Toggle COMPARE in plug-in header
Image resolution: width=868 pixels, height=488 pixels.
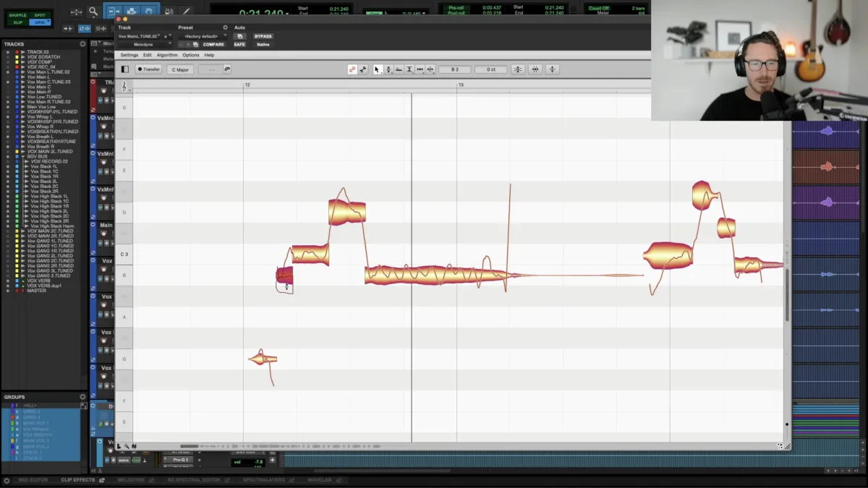213,44
